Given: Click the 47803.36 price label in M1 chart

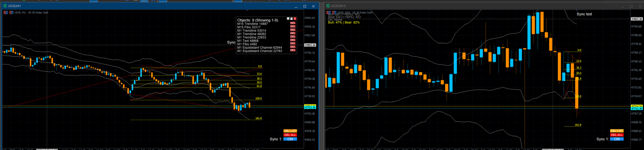Looking at the screenshot, I should coord(310,45).
